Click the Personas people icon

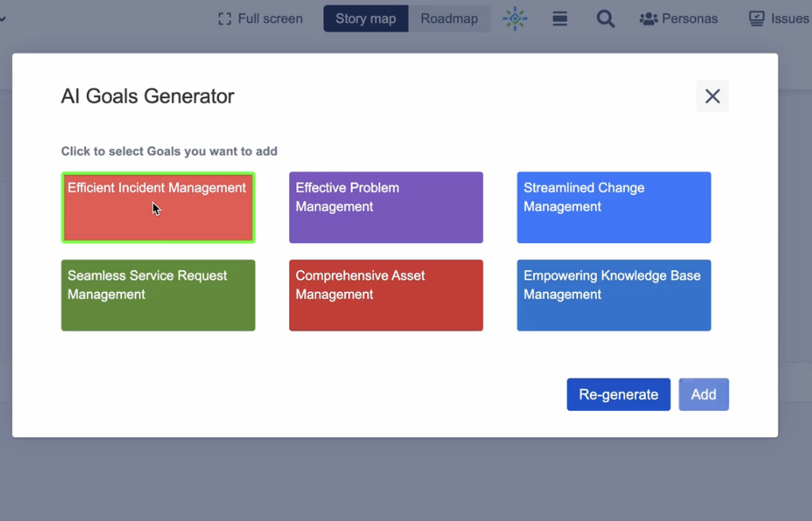(648, 18)
